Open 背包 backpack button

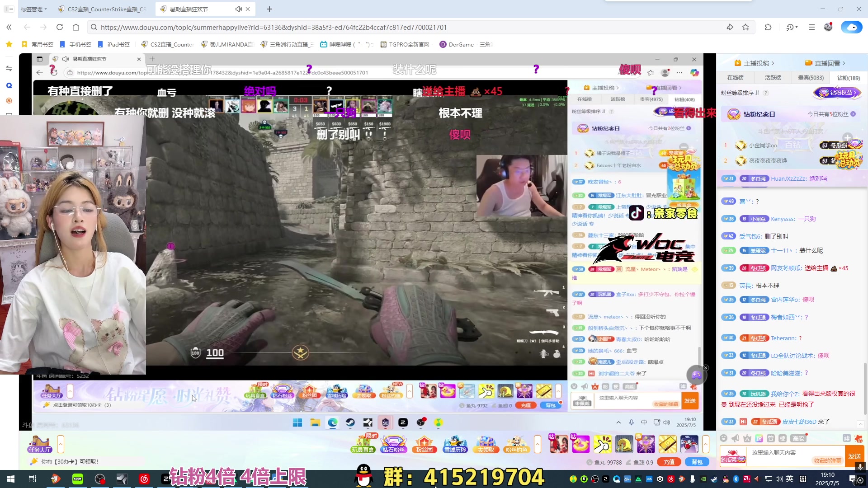(x=697, y=462)
